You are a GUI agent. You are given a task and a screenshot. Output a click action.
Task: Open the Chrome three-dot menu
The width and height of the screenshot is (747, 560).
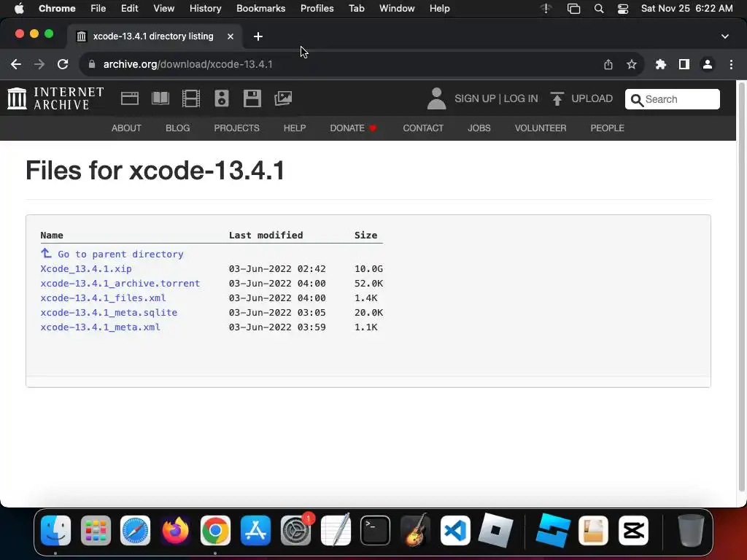point(731,64)
